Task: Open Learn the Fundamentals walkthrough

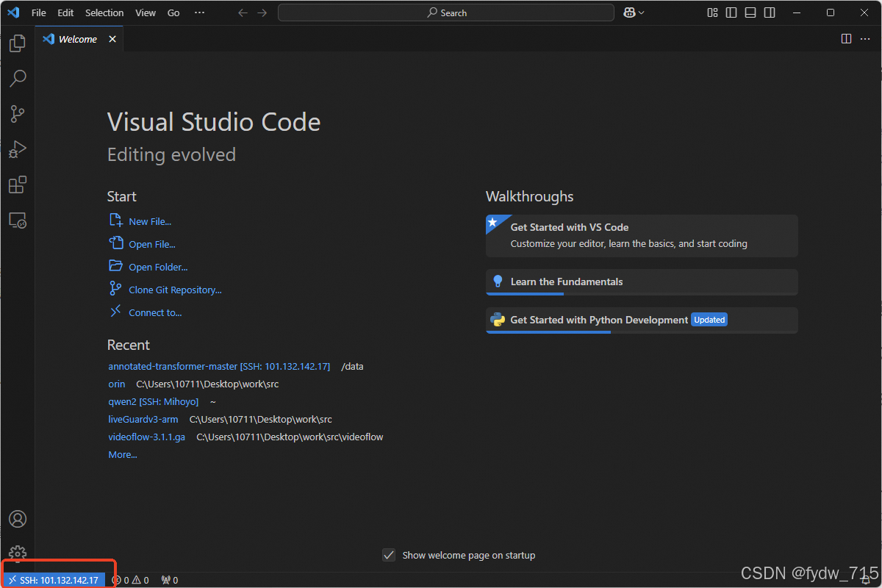Action: 642,282
